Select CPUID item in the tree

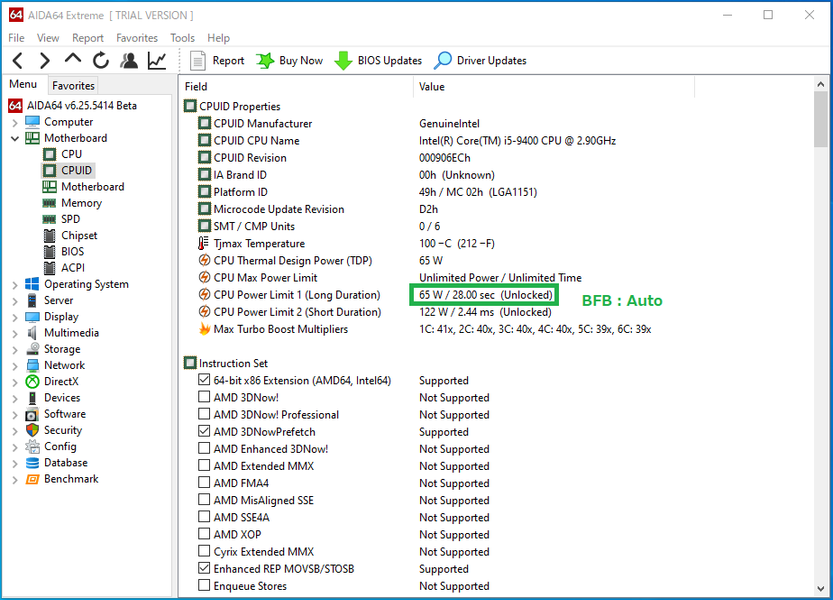click(x=76, y=170)
